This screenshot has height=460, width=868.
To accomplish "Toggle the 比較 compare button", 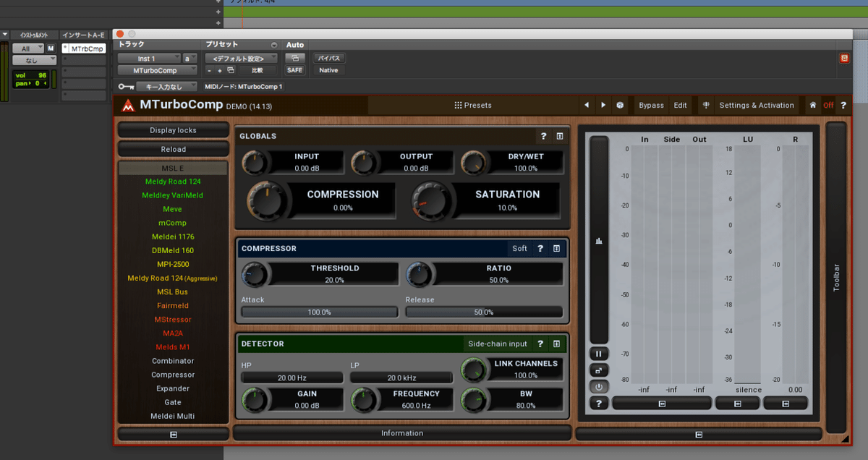I will click(x=258, y=70).
